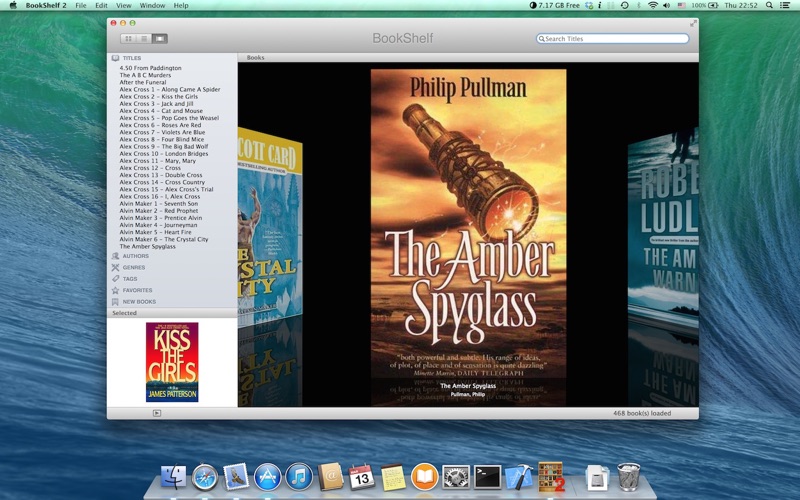Switch to cover flow view mode

coord(160,38)
